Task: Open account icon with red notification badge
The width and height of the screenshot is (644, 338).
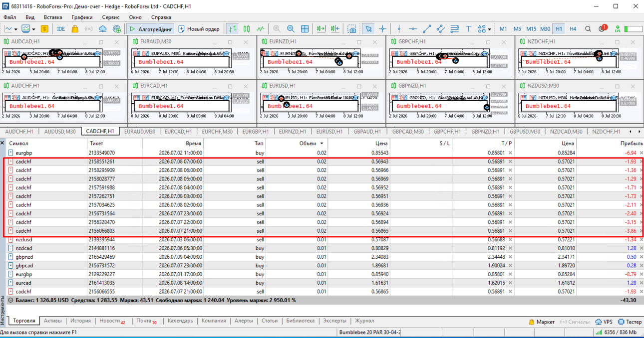Action: (x=602, y=28)
